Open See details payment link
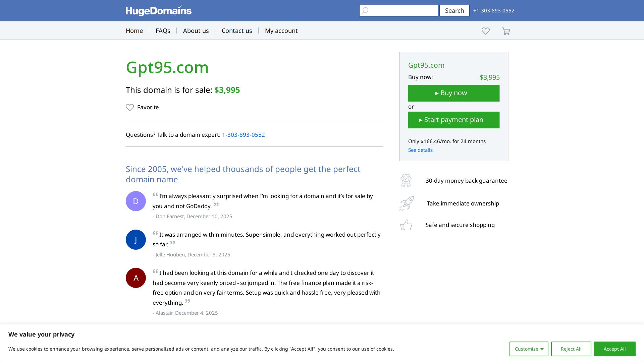644x362 pixels. (420, 150)
